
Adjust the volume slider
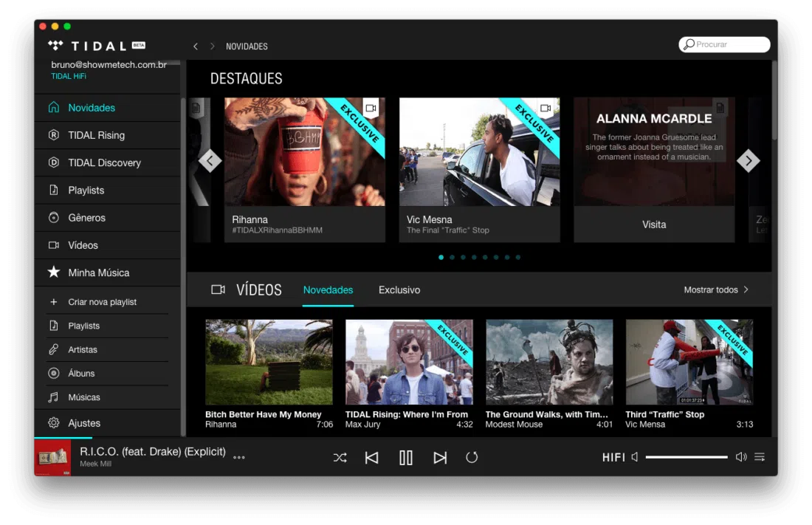tap(687, 456)
